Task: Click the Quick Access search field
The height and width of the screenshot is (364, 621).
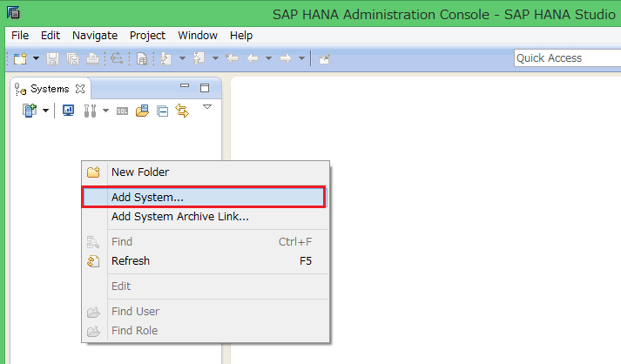Action: (567, 58)
